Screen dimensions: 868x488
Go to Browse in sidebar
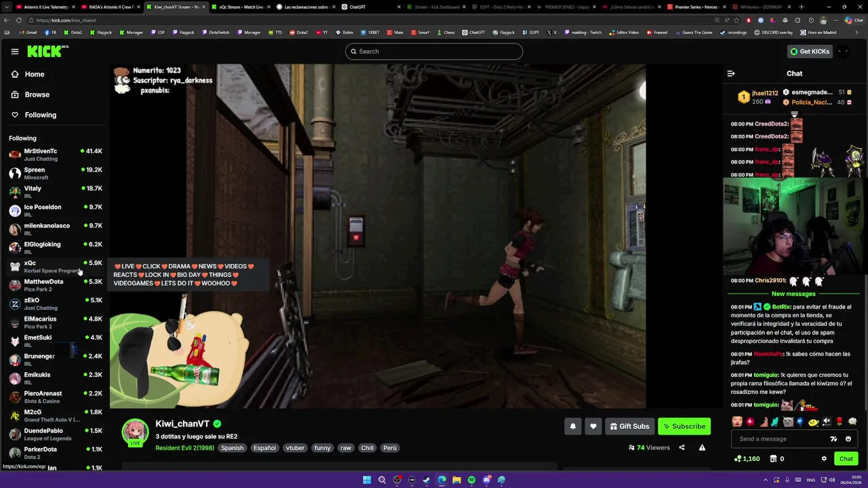tap(31, 95)
